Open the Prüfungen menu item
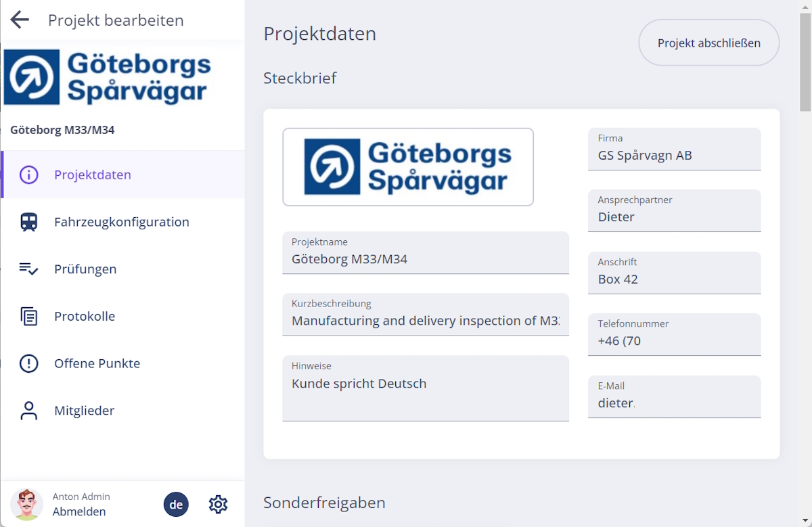 click(x=85, y=269)
